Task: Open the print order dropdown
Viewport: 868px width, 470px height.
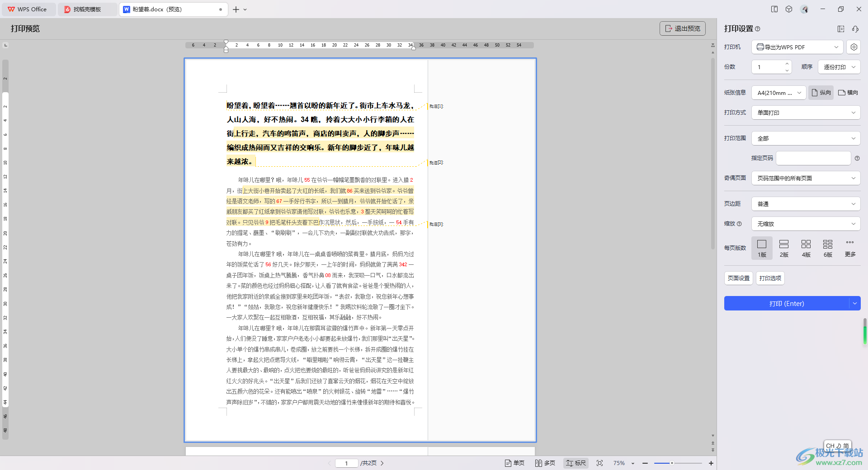Action: coord(839,67)
